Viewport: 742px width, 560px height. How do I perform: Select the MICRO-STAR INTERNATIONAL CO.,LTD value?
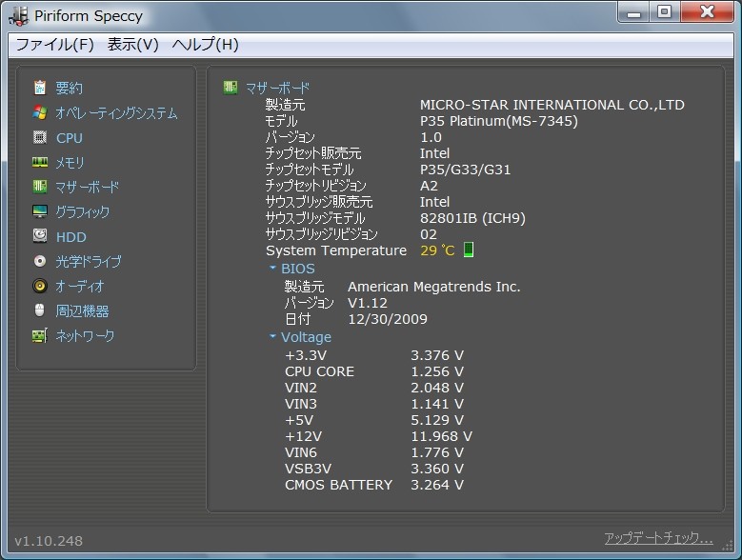point(552,105)
